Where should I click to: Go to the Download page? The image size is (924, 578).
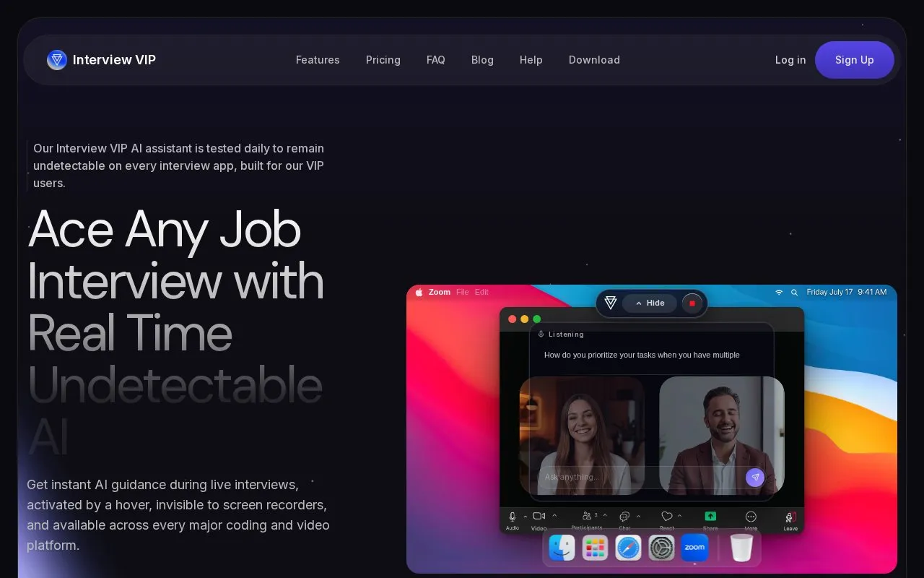point(594,60)
